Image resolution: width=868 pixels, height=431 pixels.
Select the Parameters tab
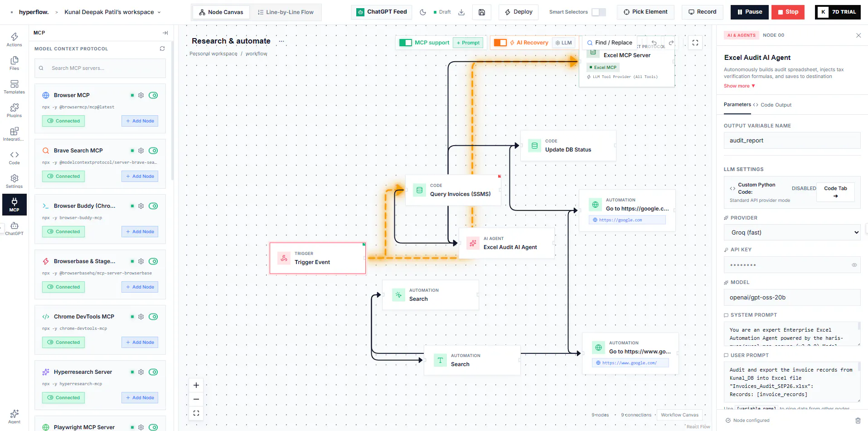point(737,104)
